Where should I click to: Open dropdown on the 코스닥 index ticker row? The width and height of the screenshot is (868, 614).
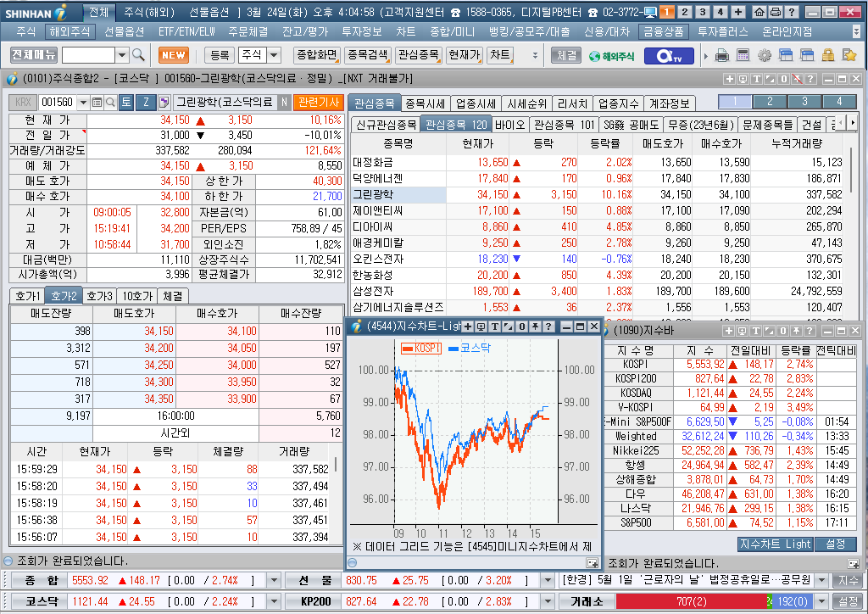(x=274, y=601)
